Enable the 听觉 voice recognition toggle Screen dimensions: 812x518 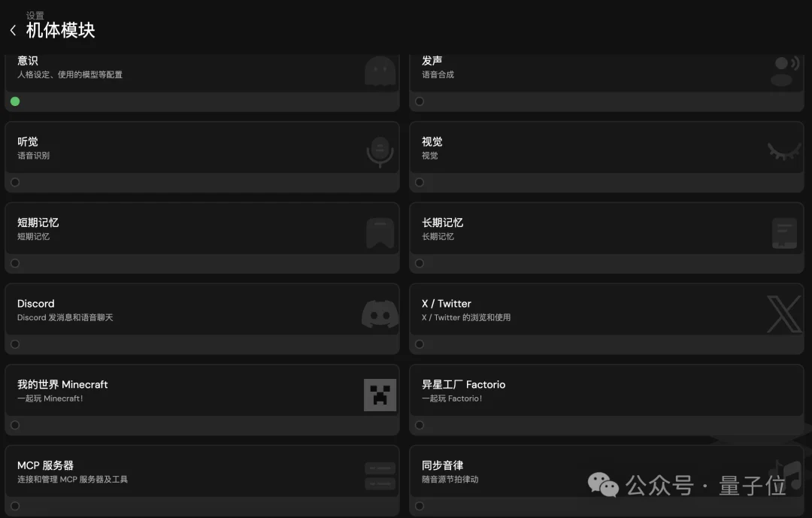(15, 182)
